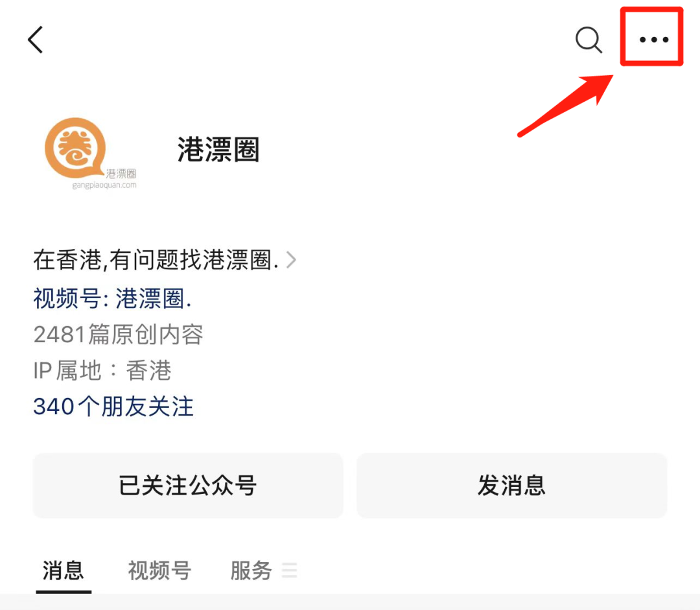Go back using the left arrow icon
Image resolution: width=700 pixels, height=610 pixels.
35,40
